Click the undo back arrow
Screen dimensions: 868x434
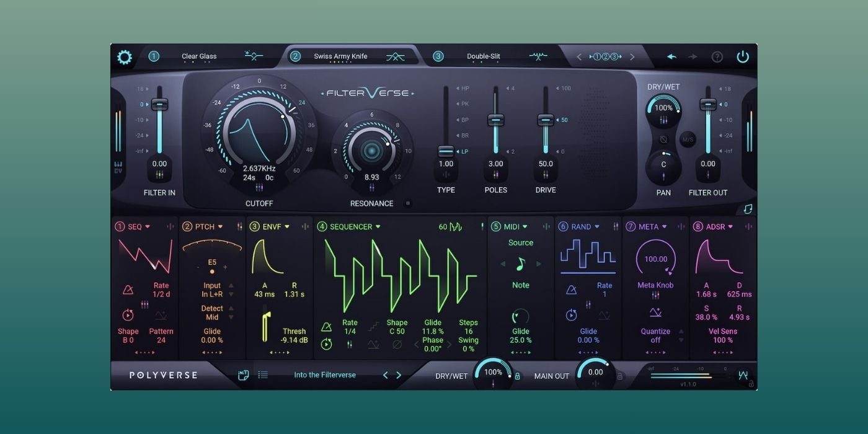pos(671,57)
